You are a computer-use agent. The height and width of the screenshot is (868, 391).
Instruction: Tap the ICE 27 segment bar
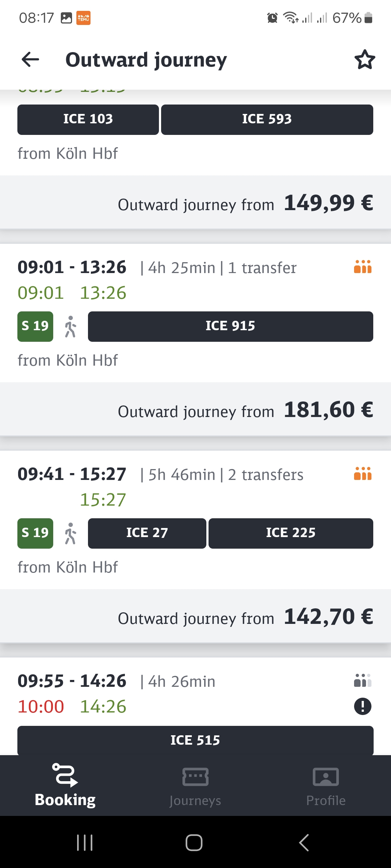coord(147,533)
